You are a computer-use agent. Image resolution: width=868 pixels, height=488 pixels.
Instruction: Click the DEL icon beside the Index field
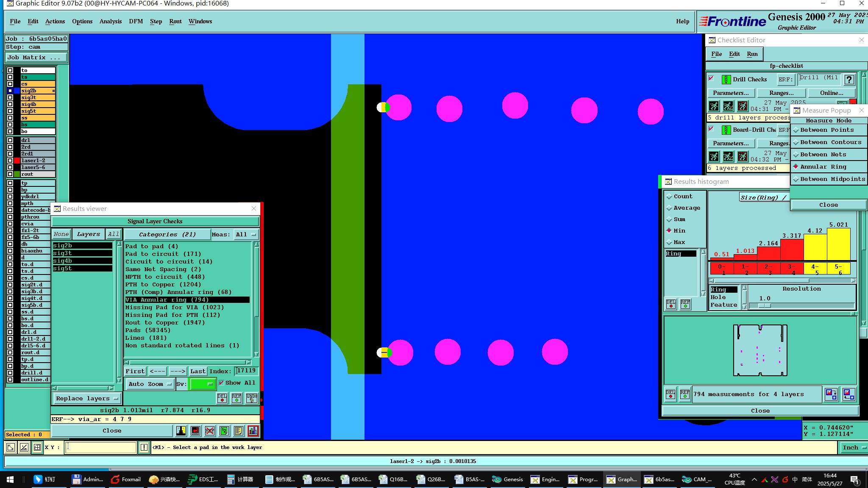[x=222, y=398]
